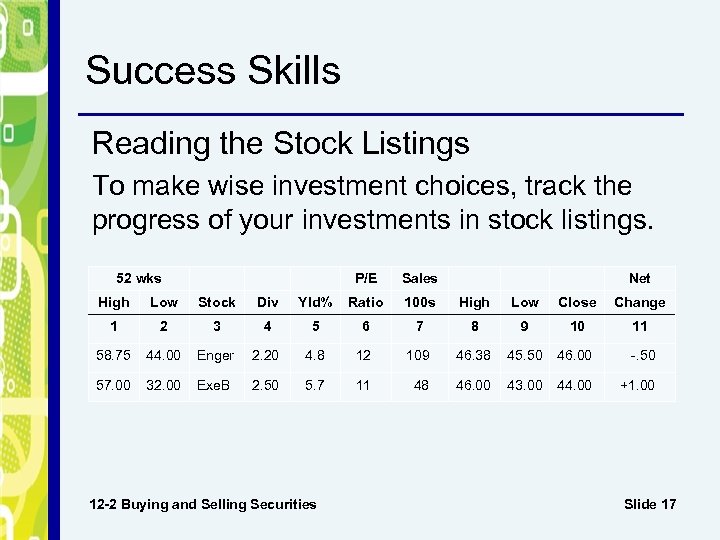Select the P/E Ratio column header

365,290
